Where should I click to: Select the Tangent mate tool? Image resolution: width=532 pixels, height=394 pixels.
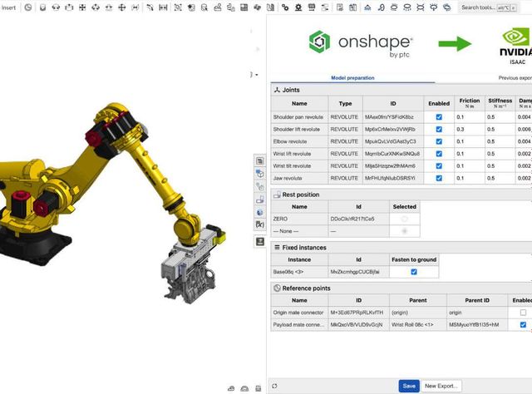(150, 7)
